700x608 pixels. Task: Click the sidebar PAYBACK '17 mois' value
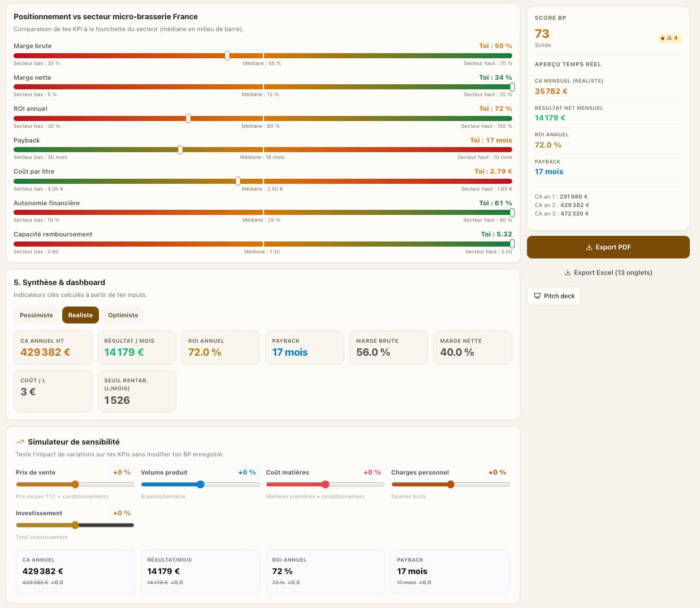pyautogui.click(x=549, y=171)
